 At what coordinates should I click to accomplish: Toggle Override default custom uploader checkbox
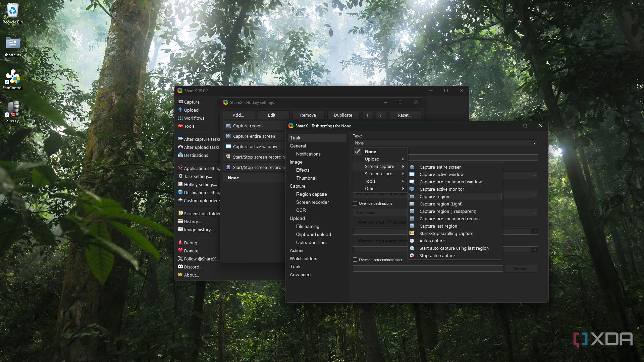(355, 241)
